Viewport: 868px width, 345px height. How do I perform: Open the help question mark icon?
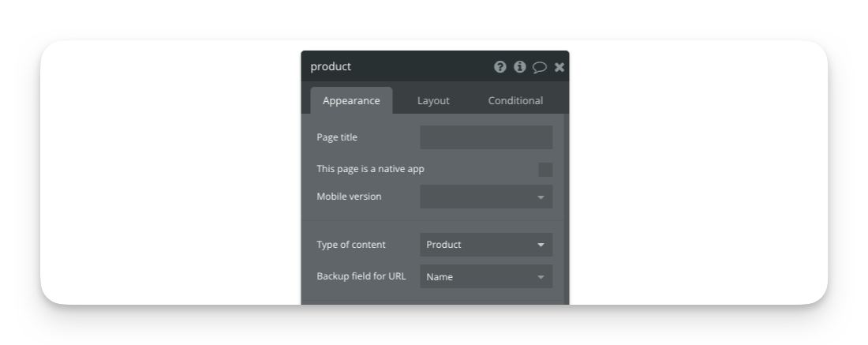click(499, 67)
